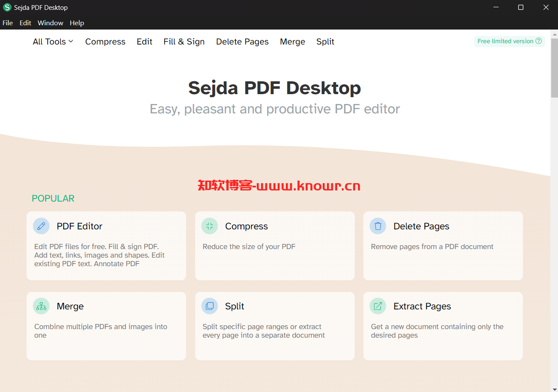The image size is (558, 392).
Task: Select Edit in the top navigation
Action: coord(145,42)
